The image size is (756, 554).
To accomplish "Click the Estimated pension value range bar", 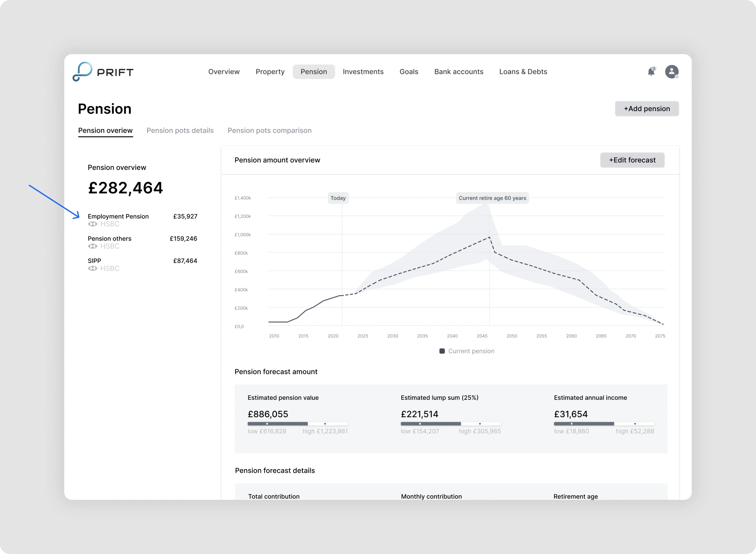I will 297,424.
